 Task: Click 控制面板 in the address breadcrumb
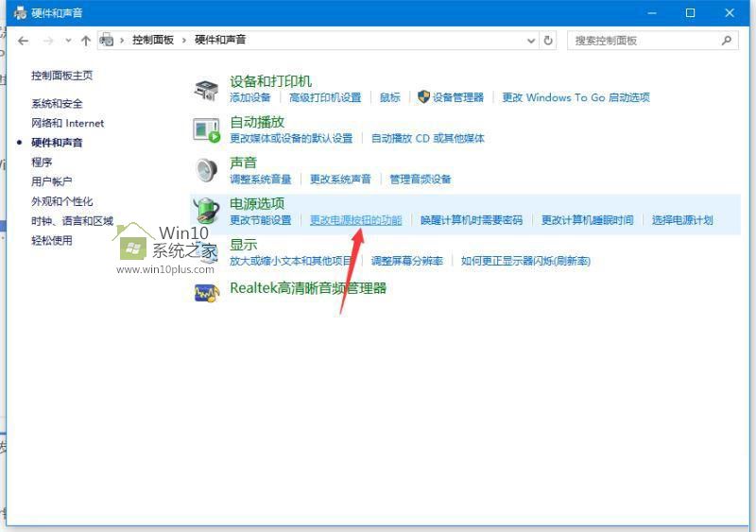[153, 40]
